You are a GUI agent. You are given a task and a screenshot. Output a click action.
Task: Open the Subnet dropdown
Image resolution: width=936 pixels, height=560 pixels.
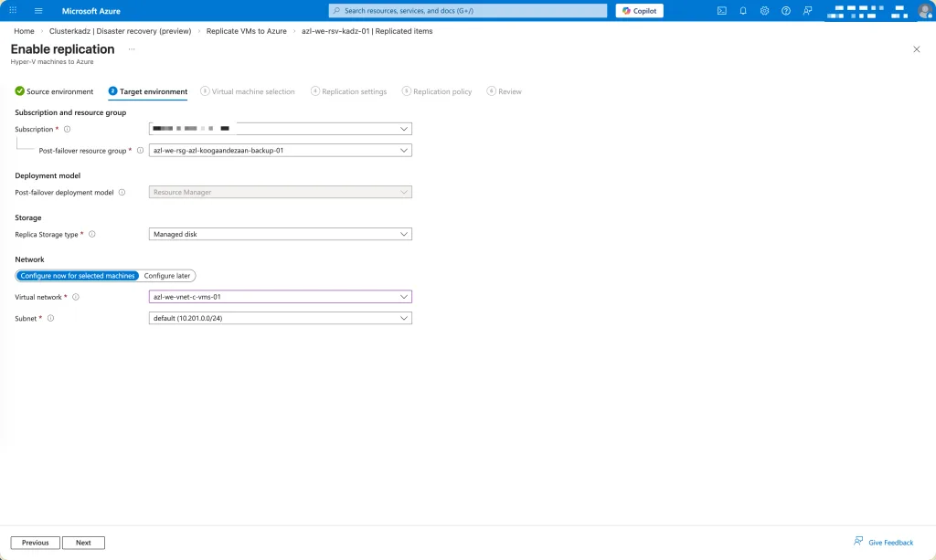pos(280,318)
